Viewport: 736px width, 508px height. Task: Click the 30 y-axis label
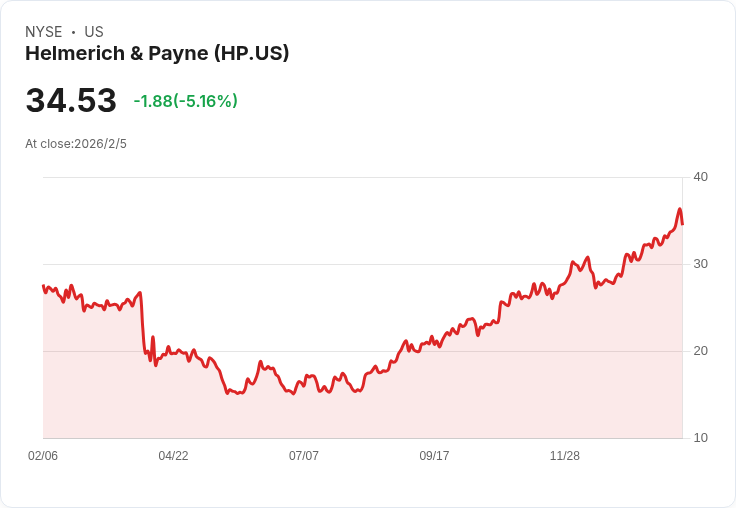(700, 264)
